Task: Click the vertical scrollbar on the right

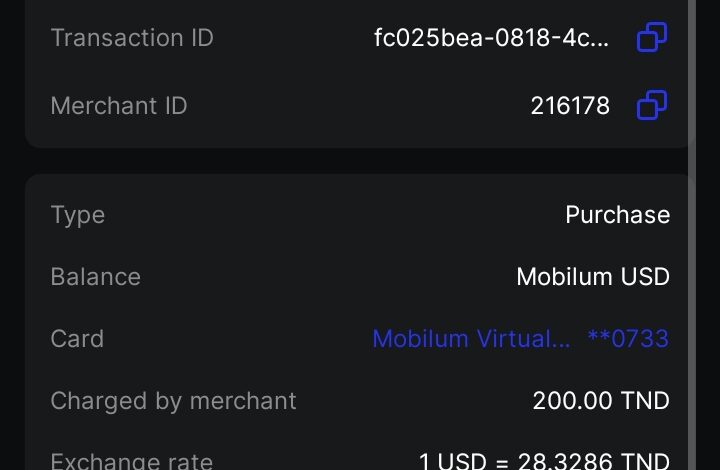Action: pyautogui.click(x=692, y=80)
